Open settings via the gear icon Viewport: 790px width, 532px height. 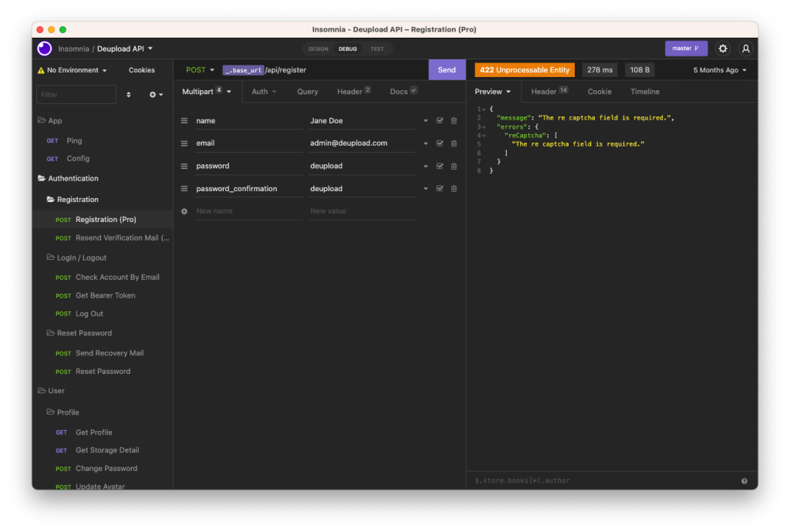tap(723, 49)
